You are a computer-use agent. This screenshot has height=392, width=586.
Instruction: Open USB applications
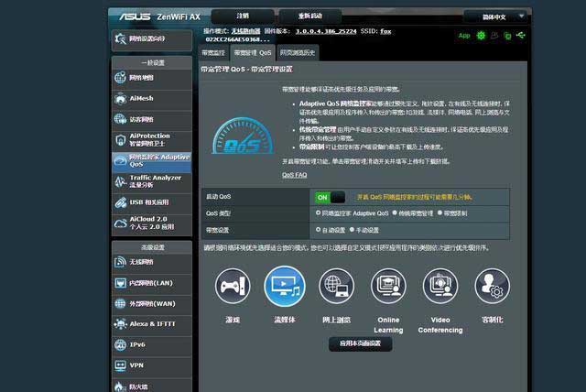(152, 202)
